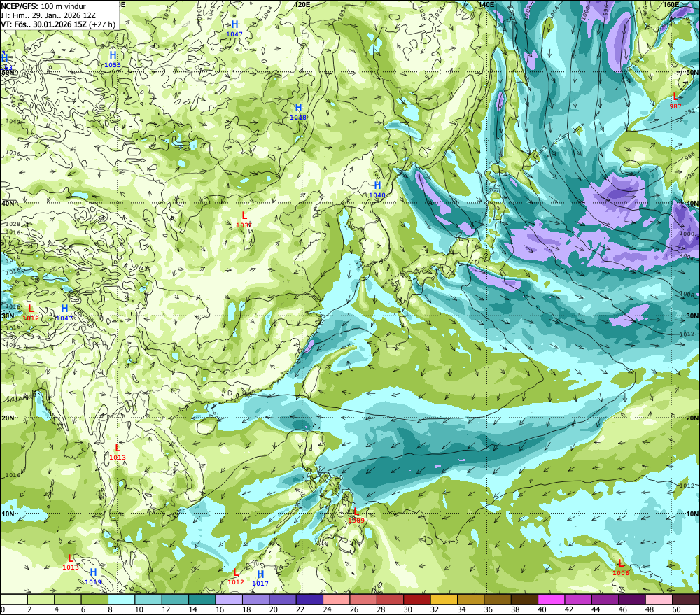
Task: Pick the lavender 16–18 legend swatch
Action: 229,599
